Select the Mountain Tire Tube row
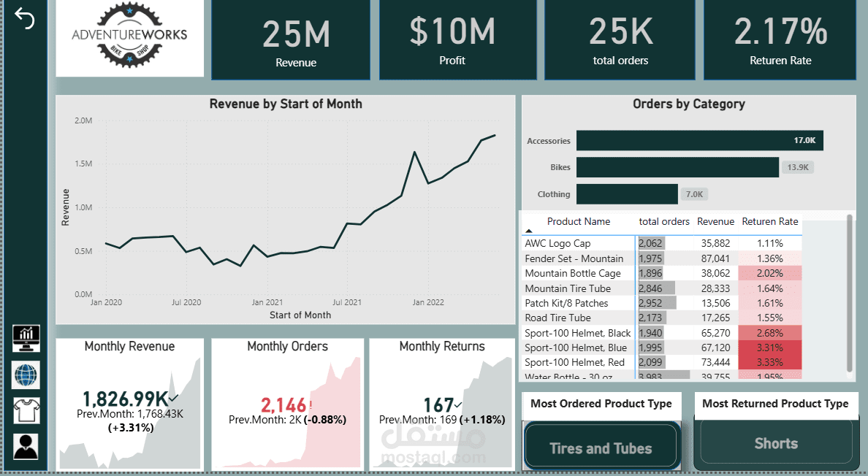The image size is (868, 476). click(661, 288)
